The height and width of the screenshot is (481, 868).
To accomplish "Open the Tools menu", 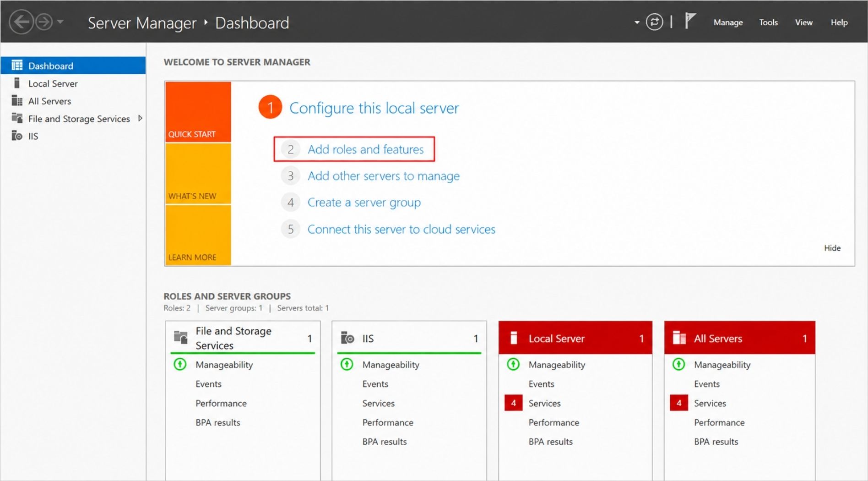I will (768, 22).
